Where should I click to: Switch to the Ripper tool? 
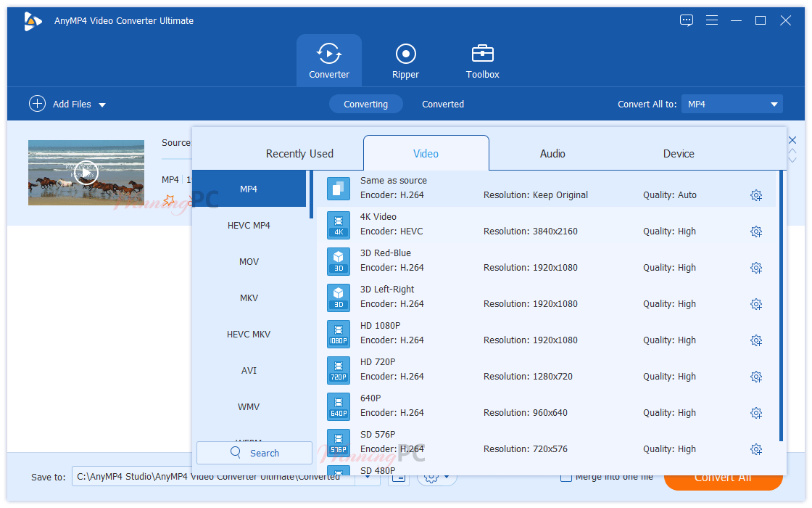[405, 60]
